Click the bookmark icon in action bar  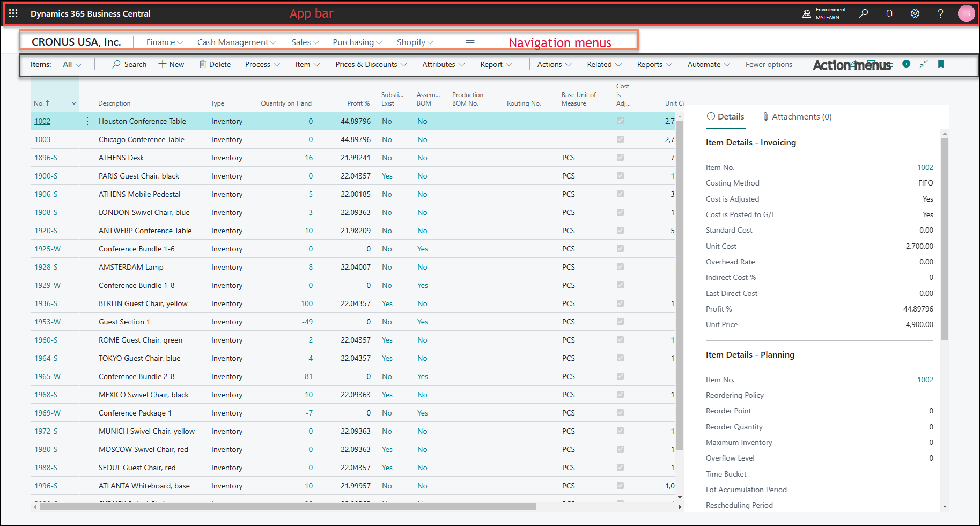pyautogui.click(x=941, y=64)
